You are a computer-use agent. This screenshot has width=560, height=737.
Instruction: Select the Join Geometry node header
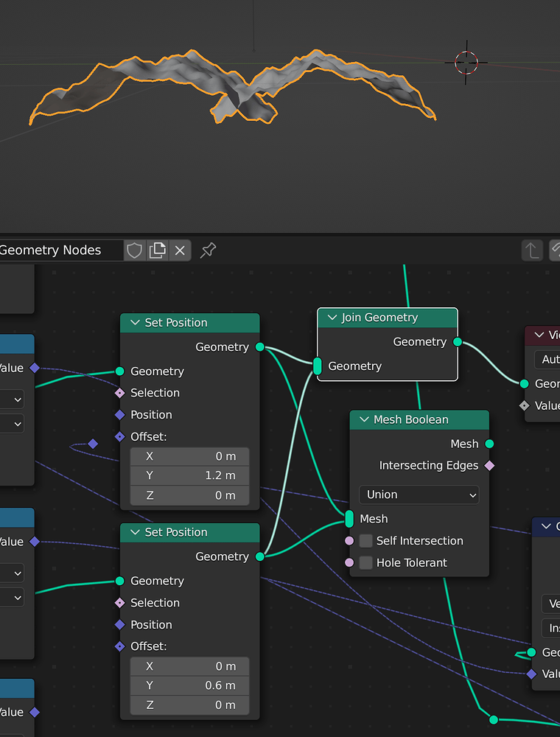(x=388, y=318)
